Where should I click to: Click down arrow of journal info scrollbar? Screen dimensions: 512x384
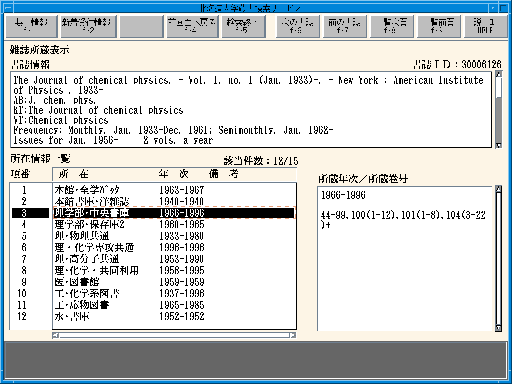tap(499, 145)
